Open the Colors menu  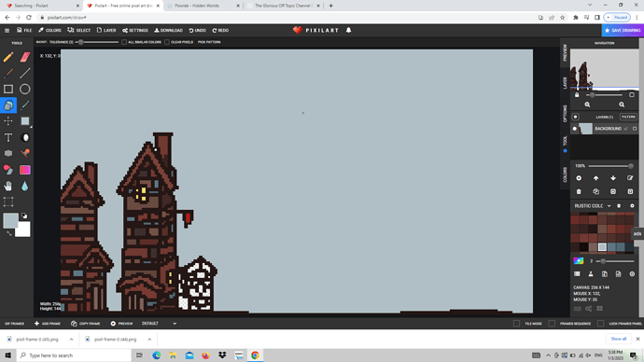49,31
